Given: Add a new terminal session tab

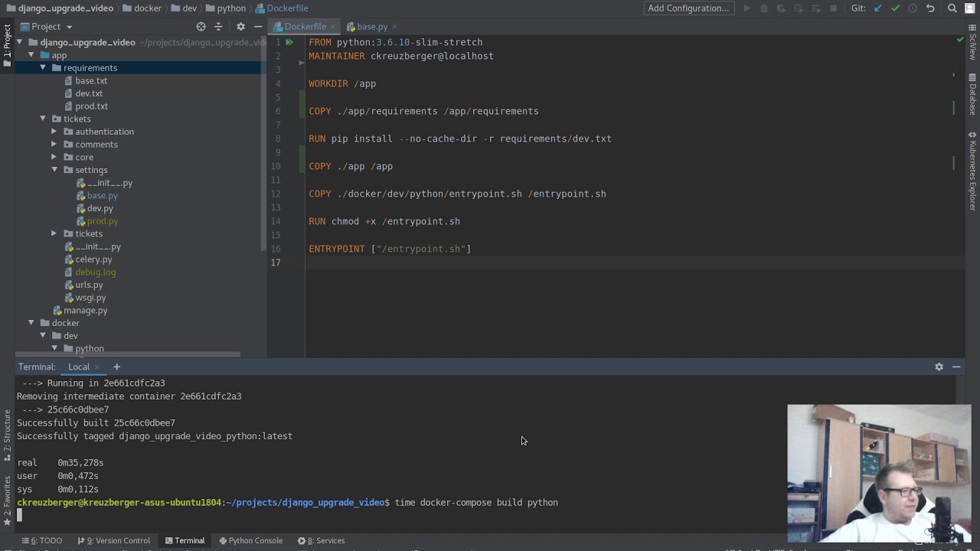Looking at the screenshot, I should pos(116,367).
